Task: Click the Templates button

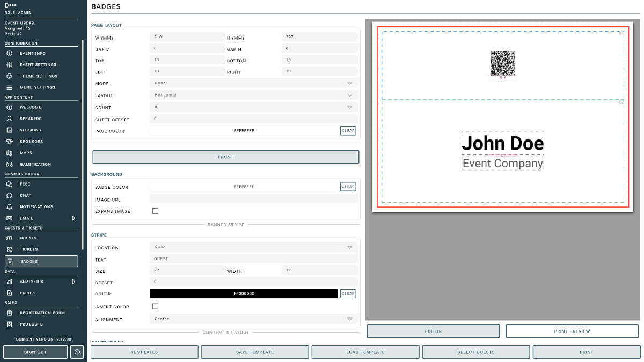Action: pyautogui.click(x=144, y=352)
